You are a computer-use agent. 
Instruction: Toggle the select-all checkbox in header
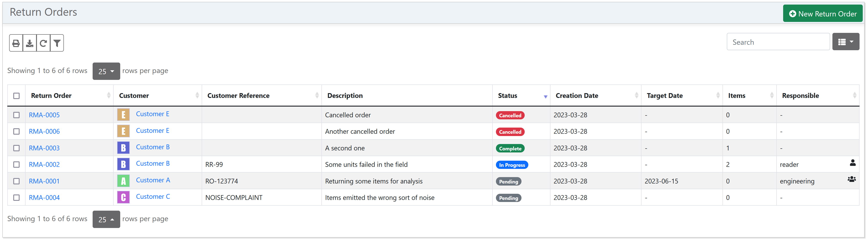[x=16, y=96]
